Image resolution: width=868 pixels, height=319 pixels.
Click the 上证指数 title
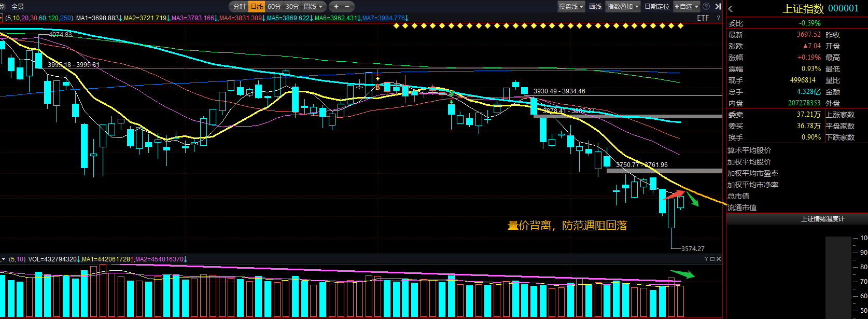pyautogui.click(x=803, y=9)
